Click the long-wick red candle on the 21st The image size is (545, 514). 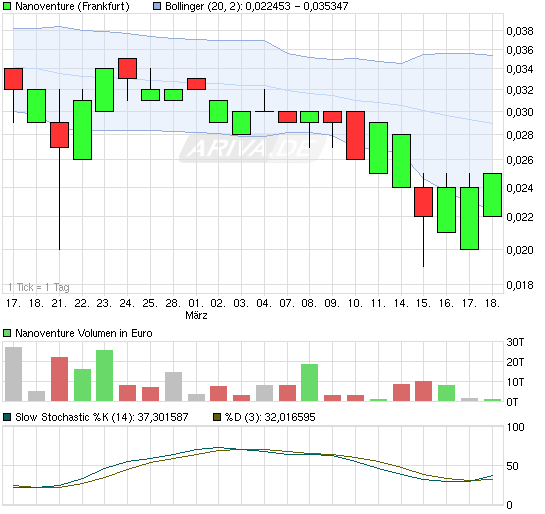pyautogui.click(x=59, y=135)
